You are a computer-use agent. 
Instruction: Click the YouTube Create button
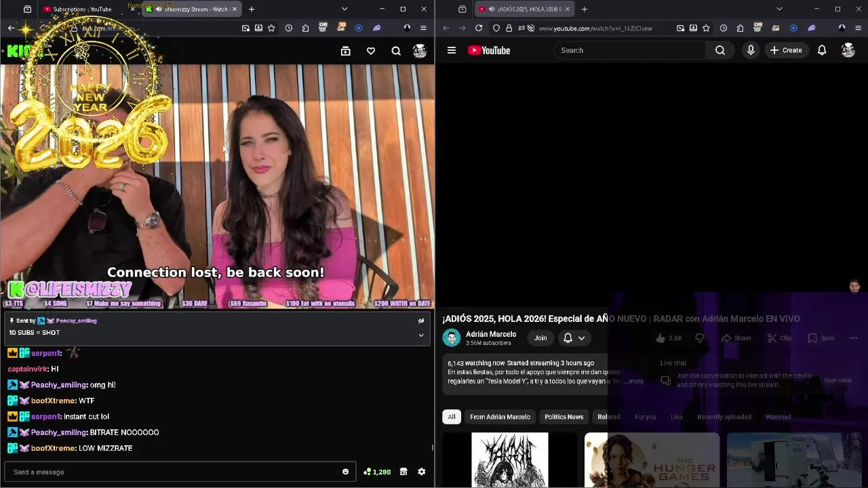[x=786, y=50]
